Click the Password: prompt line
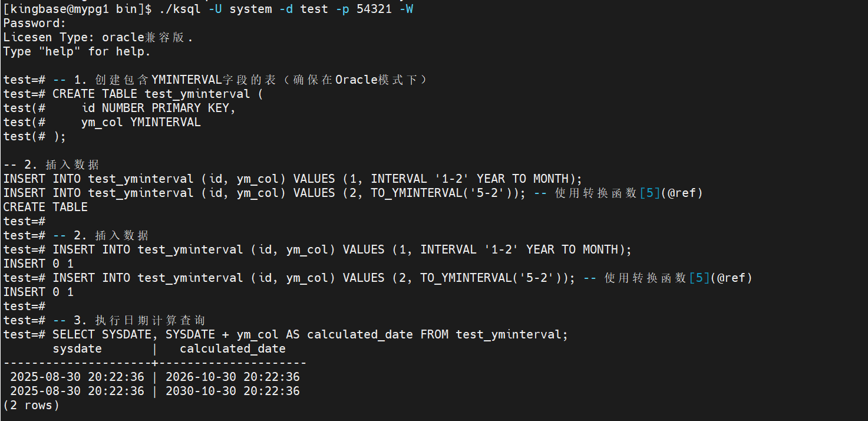The height and width of the screenshot is (421, 868). [x=35, y=23]
